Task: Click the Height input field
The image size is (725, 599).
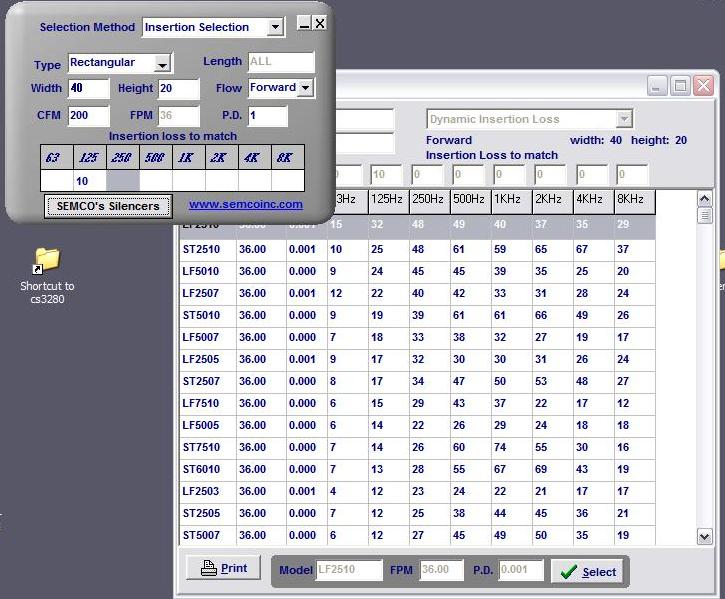Action: tap(179, 89)
